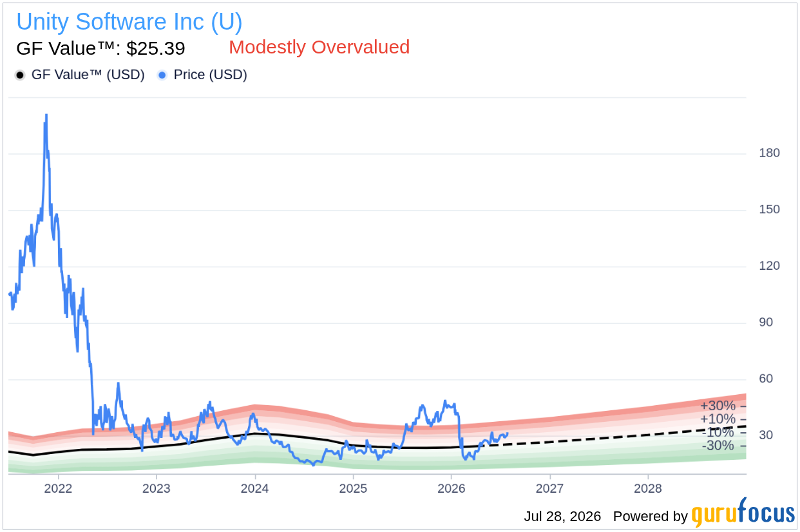Click the Modestly Overvalued label
This screenshot has width=800, height=532.
pyautogui.click(x=319, y=47)
